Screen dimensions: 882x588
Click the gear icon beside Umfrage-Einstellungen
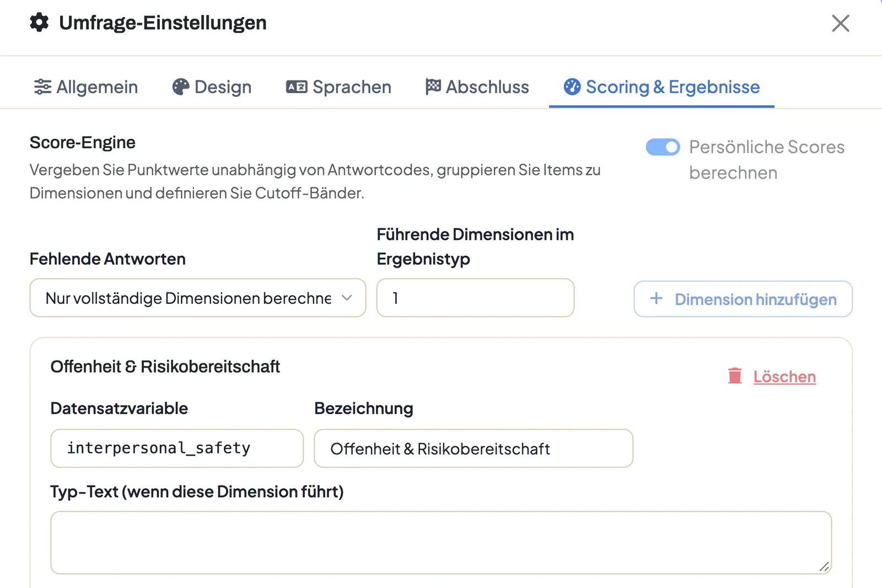39,23
